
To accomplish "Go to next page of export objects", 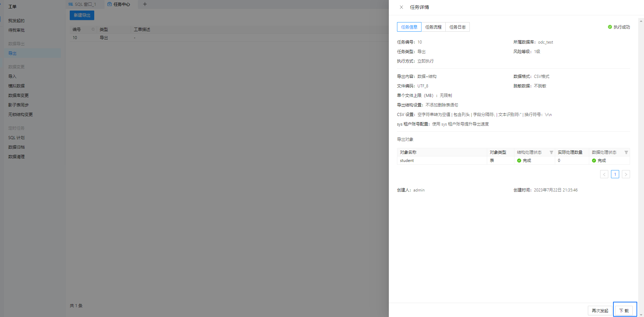I will coord(626,174).
